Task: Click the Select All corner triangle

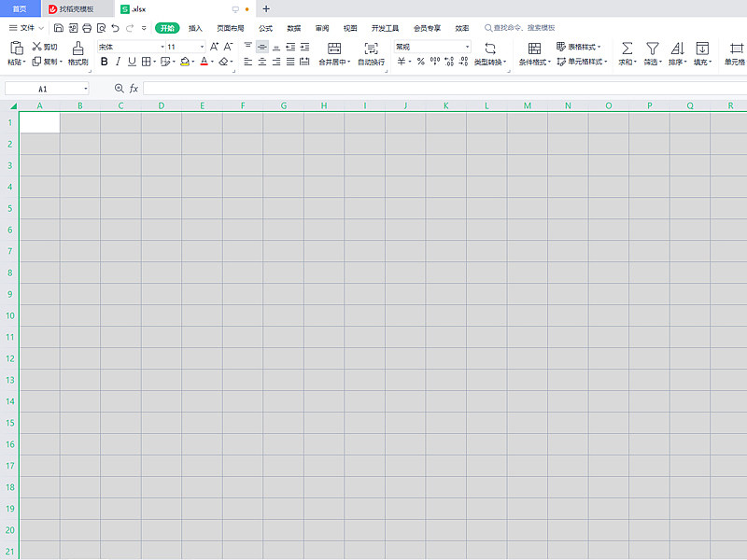Action: point(13,105)
